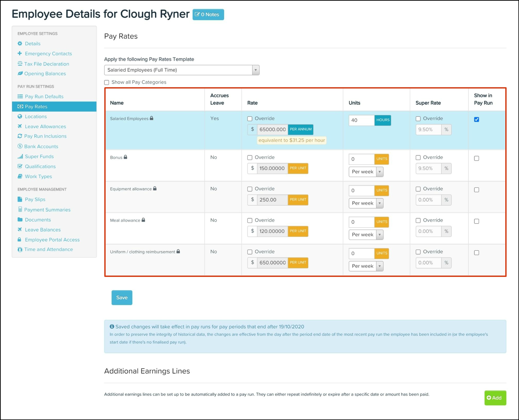Check Show in Pay Run for Bonus

[x=477, y=158]
